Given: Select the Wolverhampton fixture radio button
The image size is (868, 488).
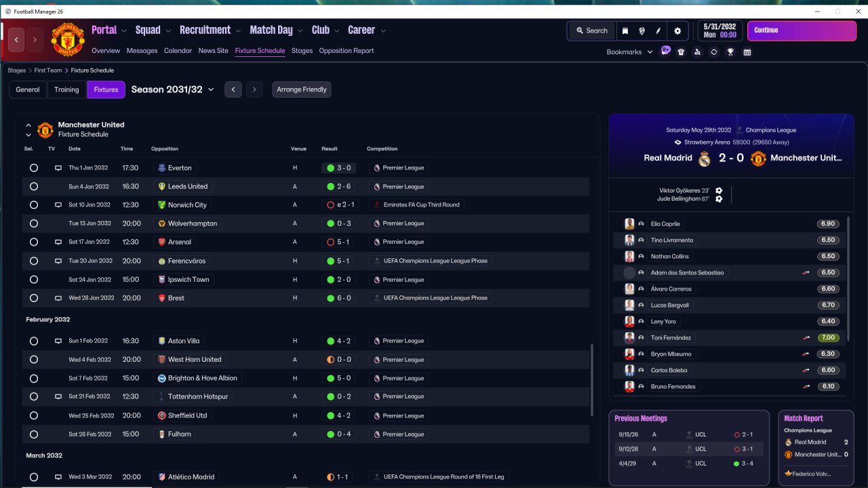Looking at the screenshot, I should tap(34, 224).
